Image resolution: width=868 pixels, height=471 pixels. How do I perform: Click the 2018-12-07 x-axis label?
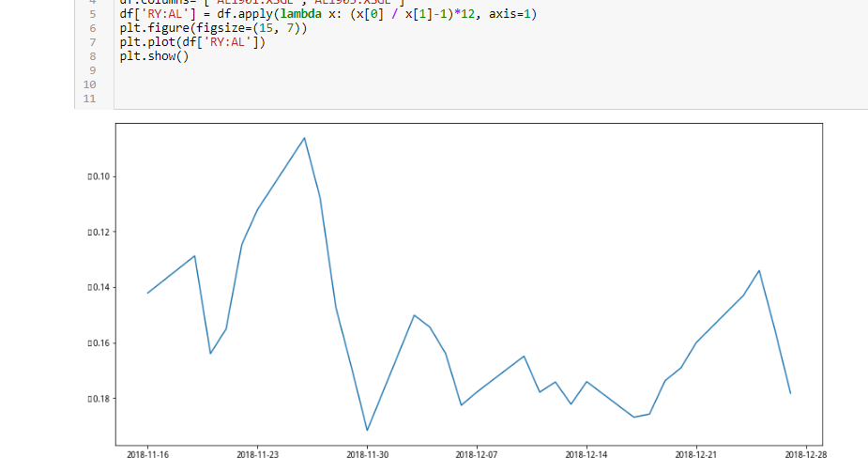click(477, 455)
